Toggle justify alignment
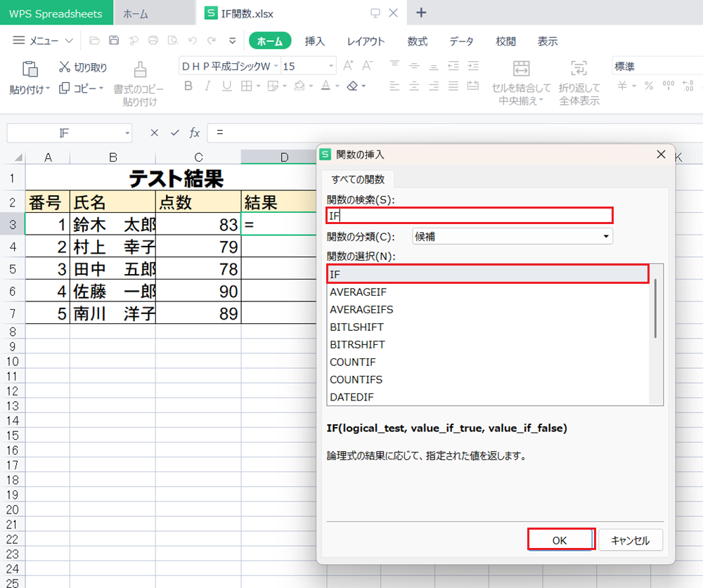Image resolution: width=703 pixels, height=588 pixels. point(453,86)
